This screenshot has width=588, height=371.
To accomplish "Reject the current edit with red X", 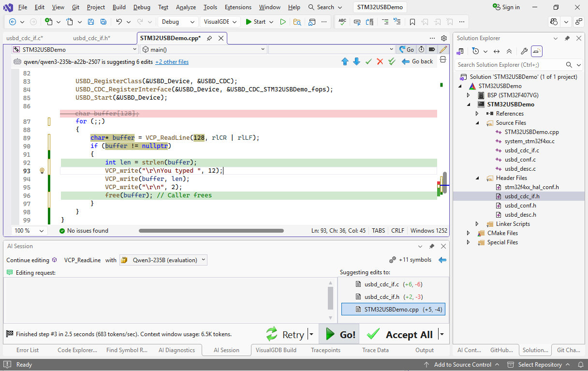I will (380, 61).
